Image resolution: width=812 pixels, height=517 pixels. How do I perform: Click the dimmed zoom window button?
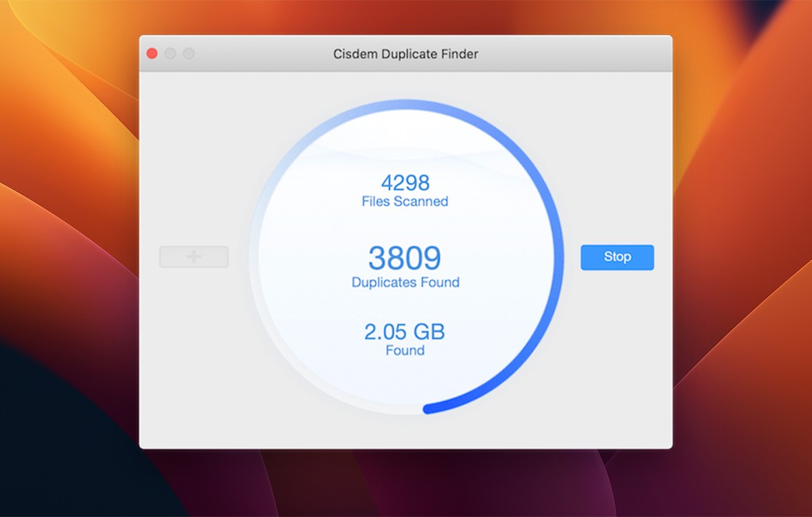click(x=189, y=54)
